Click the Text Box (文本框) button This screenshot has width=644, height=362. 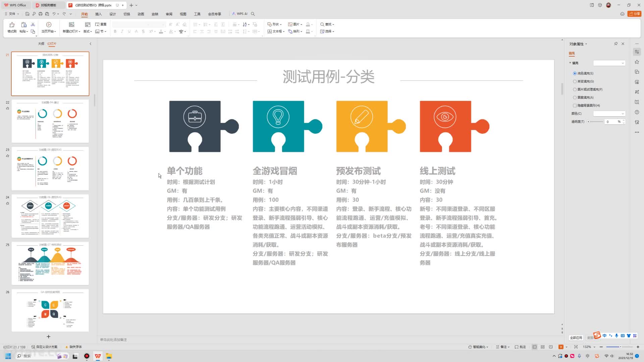point(276,32)
